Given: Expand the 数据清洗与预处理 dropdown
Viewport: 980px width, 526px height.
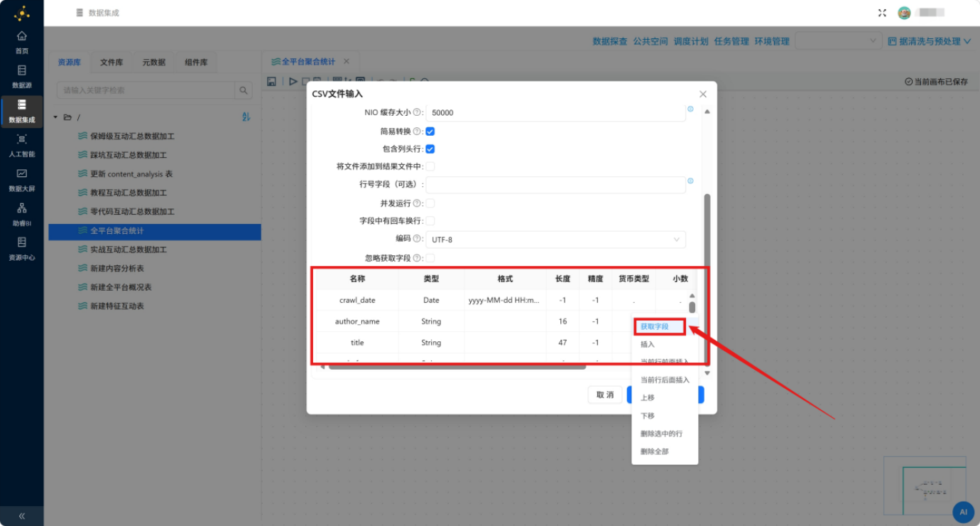Looking at the screenshot, I should [930, 41].
